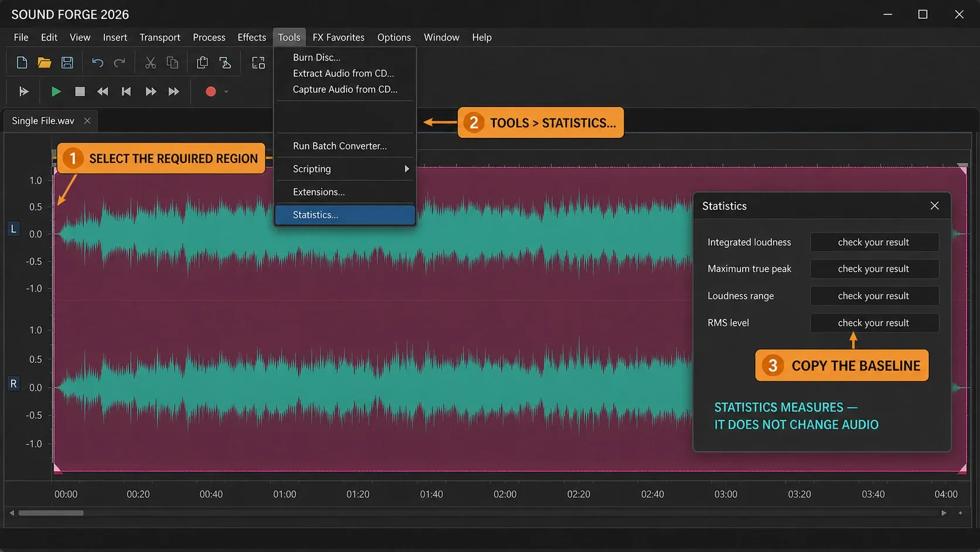Open the record options dropdown arrow

pos(226,92)
